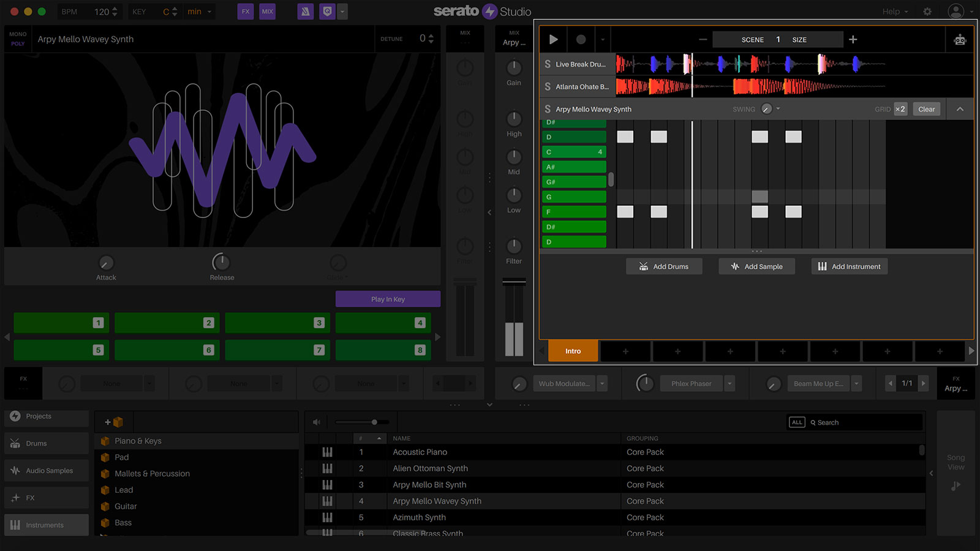Open settings gear icon

(927, 12)
